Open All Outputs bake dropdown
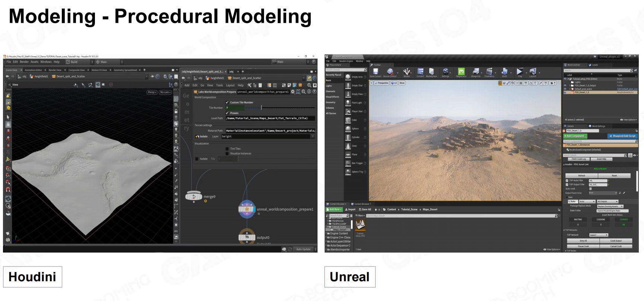Viewport: 644px width, 301px height. [x=608, y=202]
